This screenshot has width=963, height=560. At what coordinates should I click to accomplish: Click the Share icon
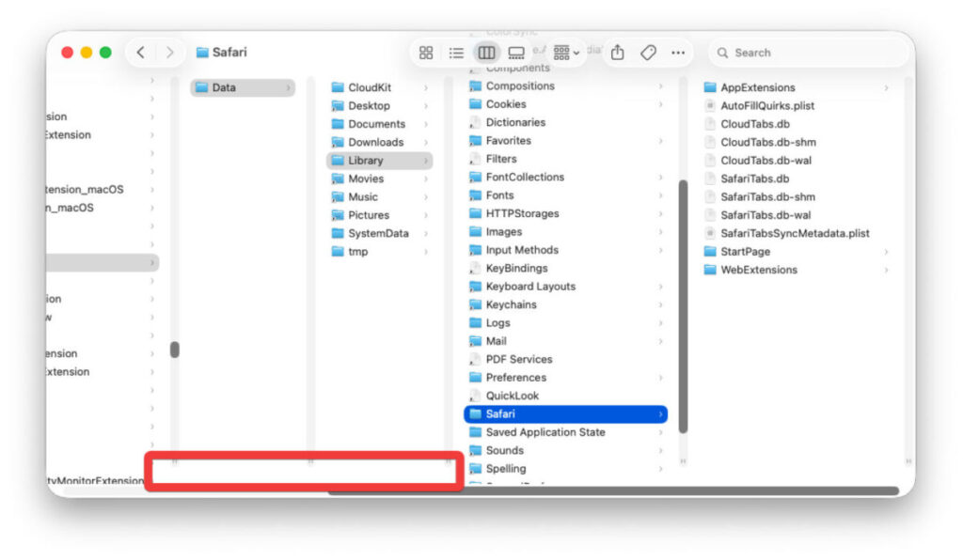617,53
